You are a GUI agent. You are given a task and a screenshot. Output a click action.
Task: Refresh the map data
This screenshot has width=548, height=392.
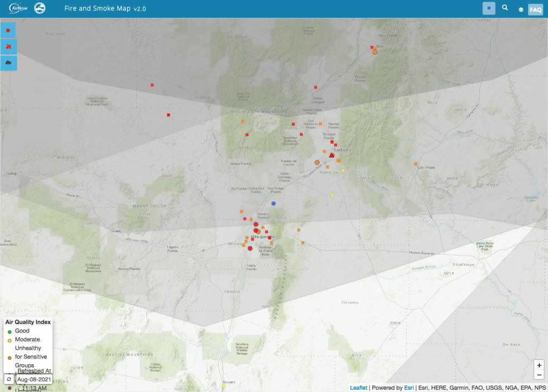pyautogui.click(x=9, y=379)
